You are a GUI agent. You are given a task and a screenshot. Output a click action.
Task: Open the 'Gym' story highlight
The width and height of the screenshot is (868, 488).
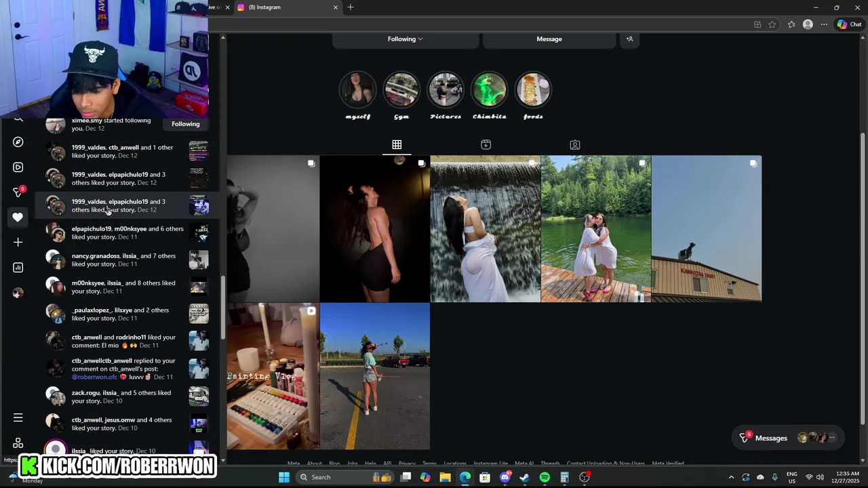(x=401, y=89)
